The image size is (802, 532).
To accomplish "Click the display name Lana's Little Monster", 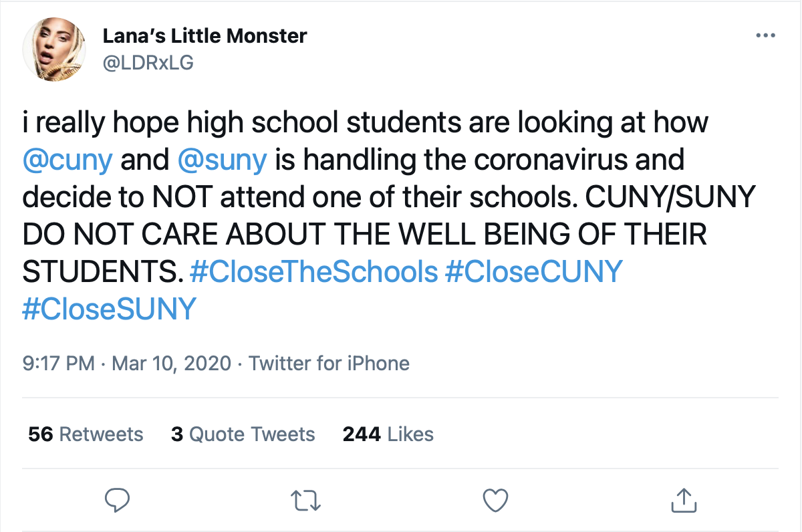I will coord(205,36).
